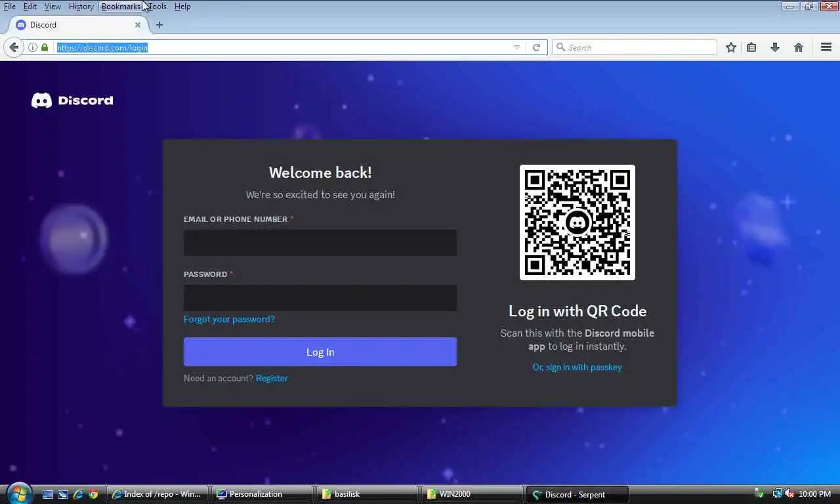Close the Discord tab
Image resolution: width=840 pixels, height=504 pixels.
pyautogui.click(x=138, y=25)
